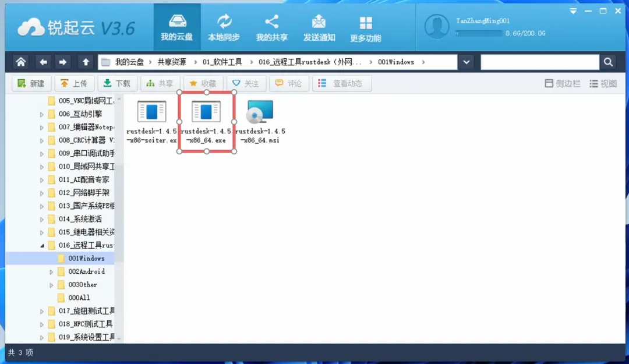
Task: Select the 013_国产系统PE folder
Action: pyautogui.click(x=80, y=206)
